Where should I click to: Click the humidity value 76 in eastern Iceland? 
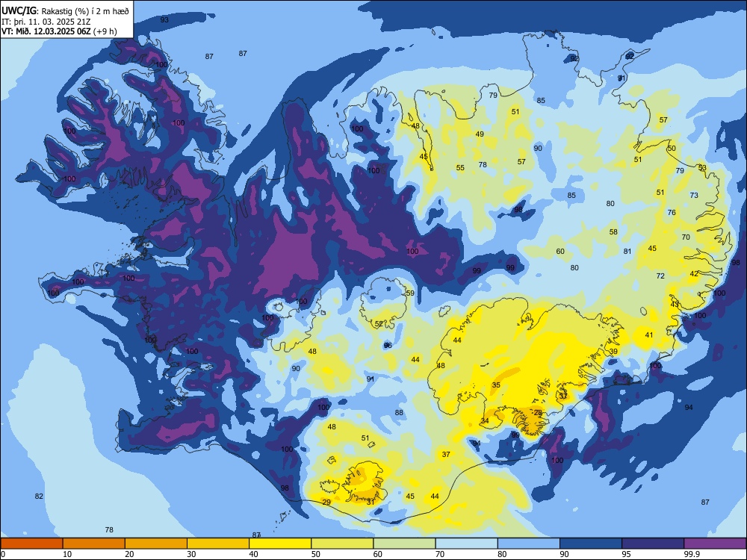672,213
